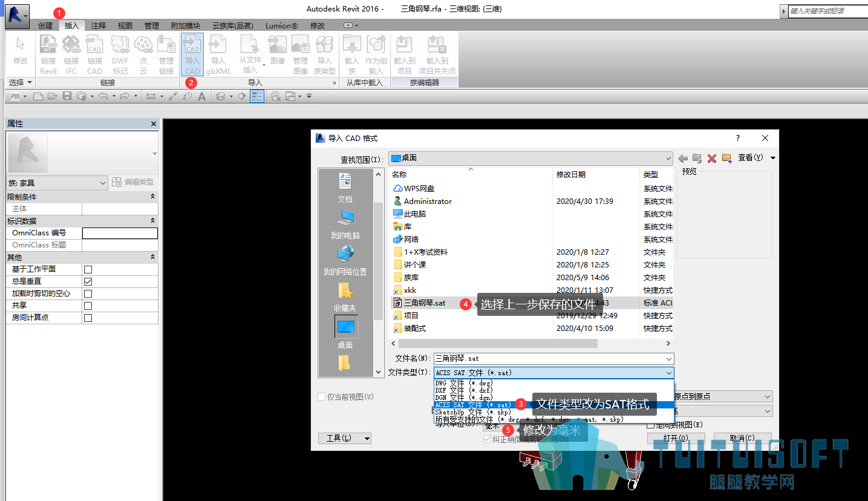Uncheck the 总是垂直 checkbox
Screen dimensions: 868x501
(x=88, y=281)
